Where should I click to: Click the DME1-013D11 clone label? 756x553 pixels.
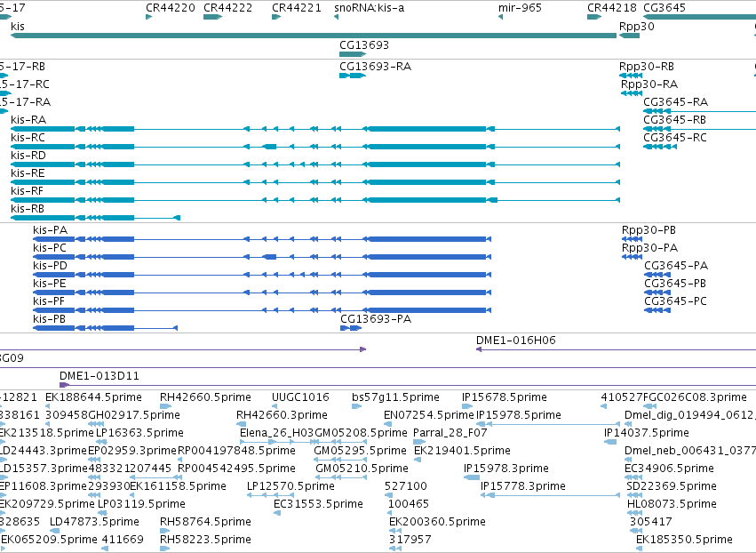pos(99,376)
